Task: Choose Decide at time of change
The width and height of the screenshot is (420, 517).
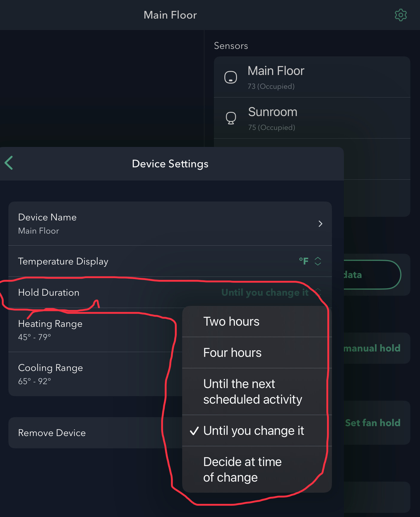Action: [242, 470]
